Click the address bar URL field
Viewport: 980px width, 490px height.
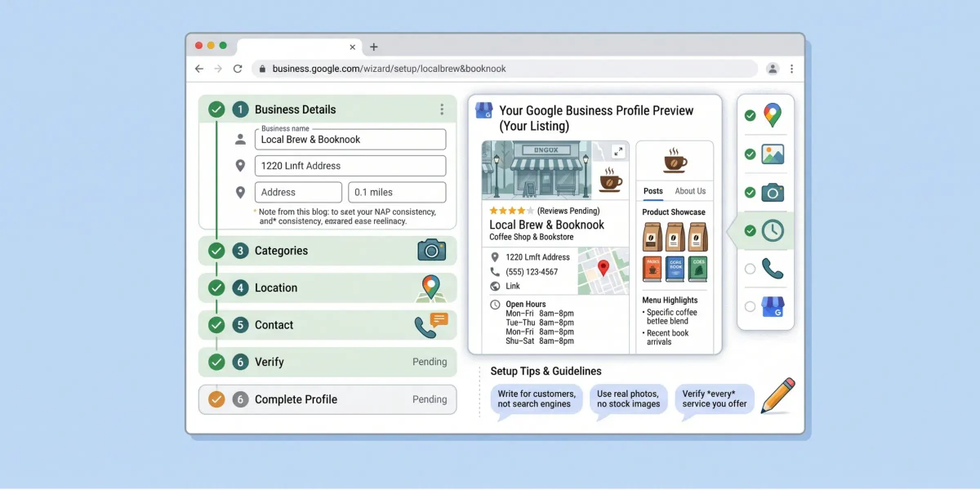pos(505,69)
